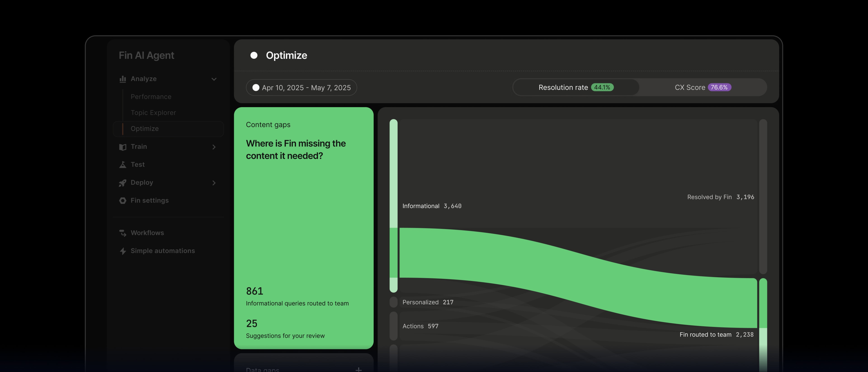Click the Workflows icon
The height and width of the screenshot is (372, 868).
[x=123, y=233]
